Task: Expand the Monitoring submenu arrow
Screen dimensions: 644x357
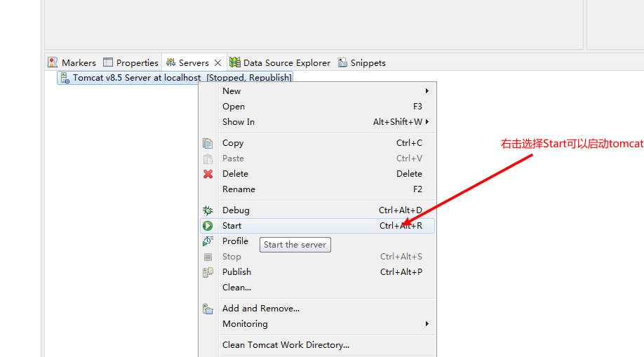Action: [427, 324]
